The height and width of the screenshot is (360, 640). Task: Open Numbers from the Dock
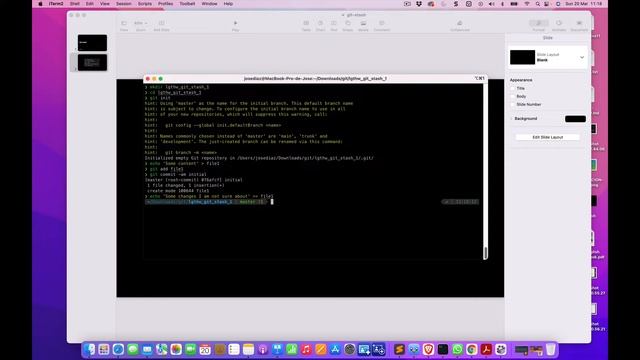point(291,349)
